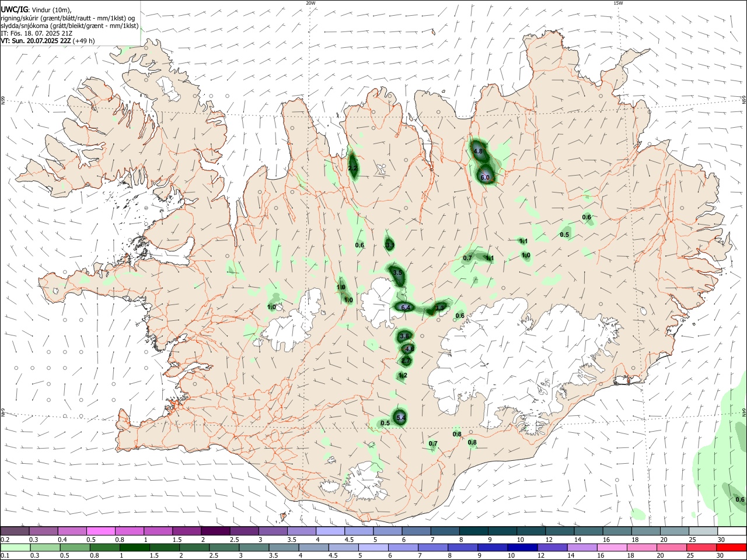Select the darkest green swatch between rain 1 and 1.5
The image size is (747, 560).
click(135, 548)
